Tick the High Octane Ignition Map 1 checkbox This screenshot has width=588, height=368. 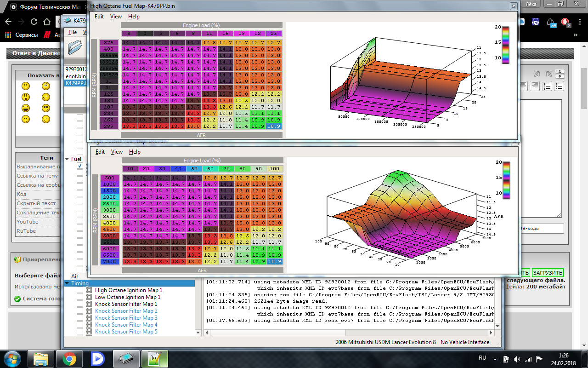pos(80,290)
